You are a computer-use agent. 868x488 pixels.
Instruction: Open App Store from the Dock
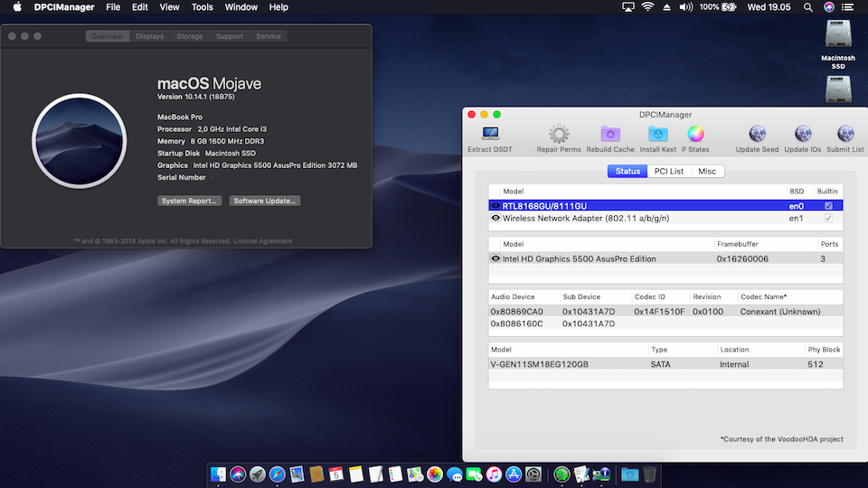coord(514,474)
